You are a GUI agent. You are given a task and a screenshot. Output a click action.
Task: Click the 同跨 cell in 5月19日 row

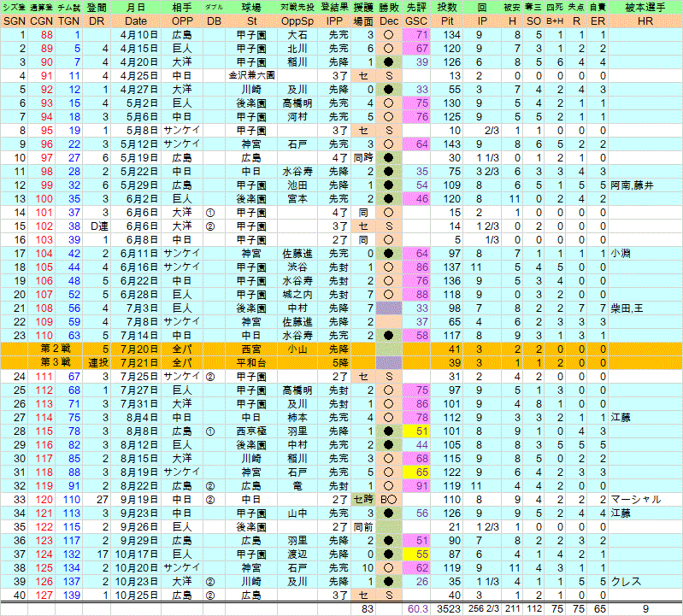point(363,158)
